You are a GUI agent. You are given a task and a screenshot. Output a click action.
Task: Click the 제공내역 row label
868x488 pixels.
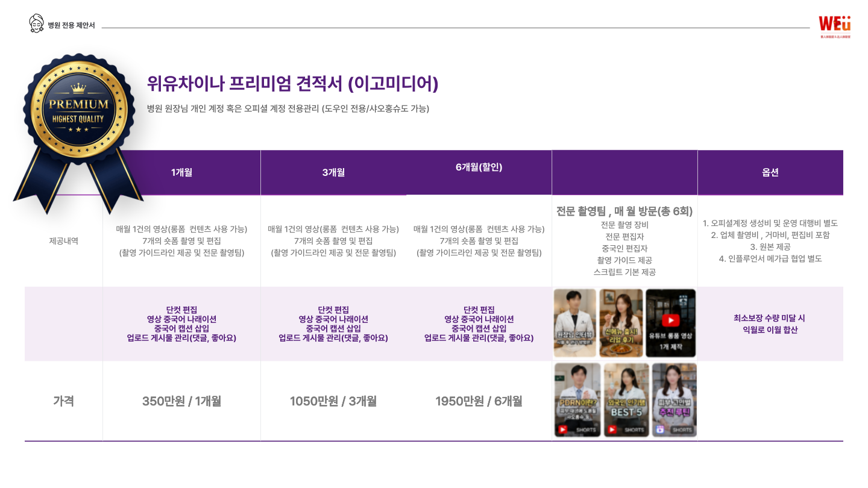(63, 241)
